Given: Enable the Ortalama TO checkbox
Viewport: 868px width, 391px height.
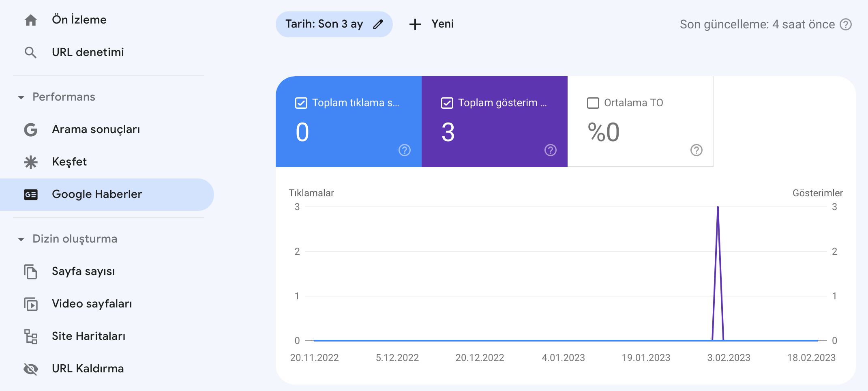Looking at the screenshot, I should 593,103.
